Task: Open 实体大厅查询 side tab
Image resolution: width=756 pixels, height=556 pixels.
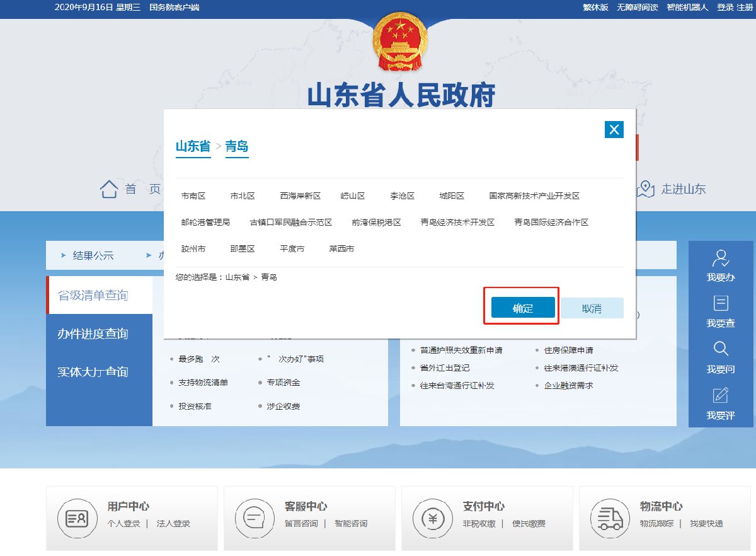Action: coord(93,373)
